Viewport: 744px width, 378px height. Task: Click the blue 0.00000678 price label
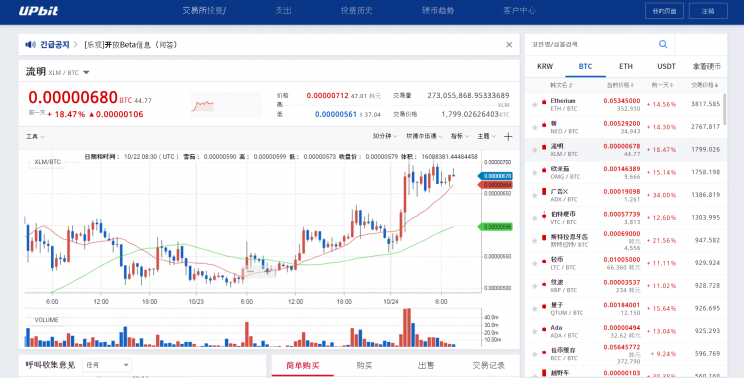495,176
